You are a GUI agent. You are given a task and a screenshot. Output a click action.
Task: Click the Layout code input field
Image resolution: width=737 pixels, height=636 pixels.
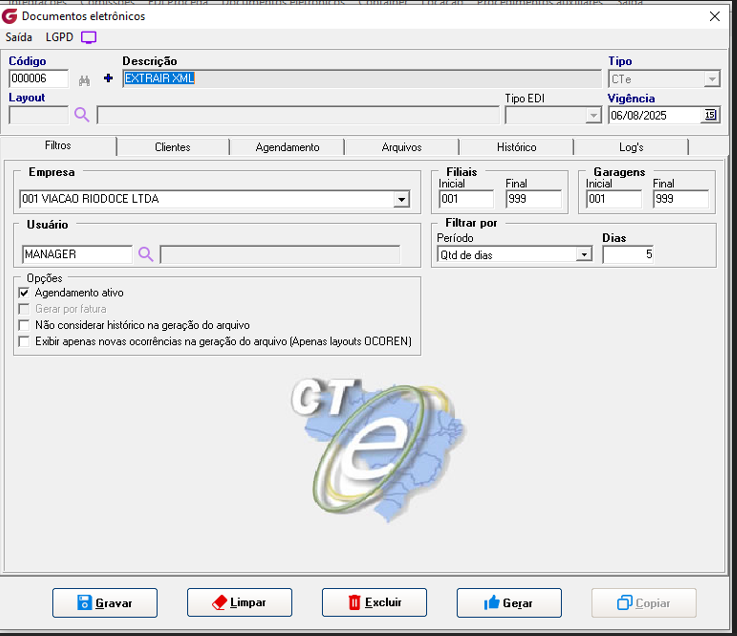(39, 115)
